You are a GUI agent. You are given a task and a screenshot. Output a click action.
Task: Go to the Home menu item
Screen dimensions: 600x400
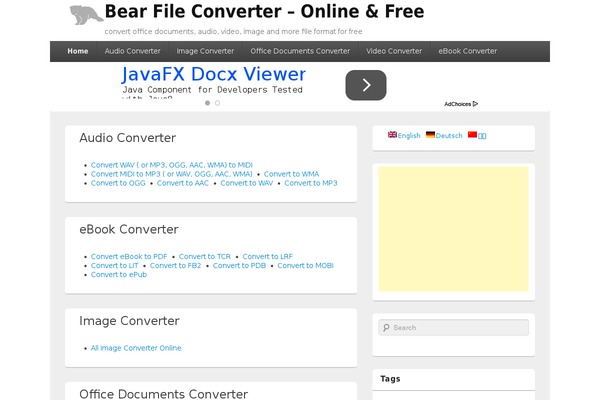click(78, 51)
